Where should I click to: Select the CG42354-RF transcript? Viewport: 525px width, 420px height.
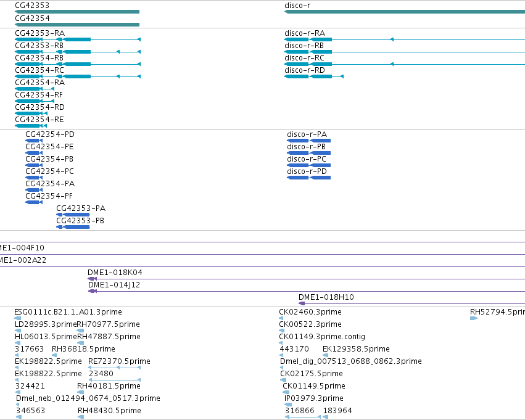pyautogui.click(x=35, y=101)
